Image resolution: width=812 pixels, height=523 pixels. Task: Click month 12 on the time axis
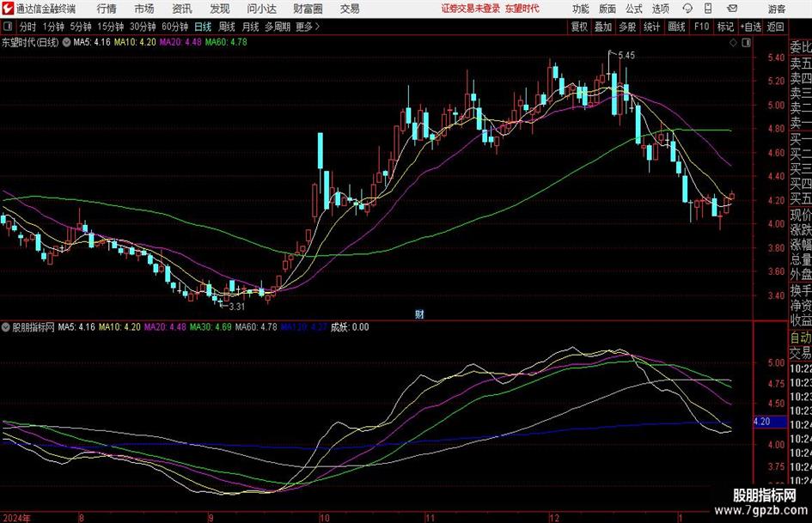pos(554,518)
